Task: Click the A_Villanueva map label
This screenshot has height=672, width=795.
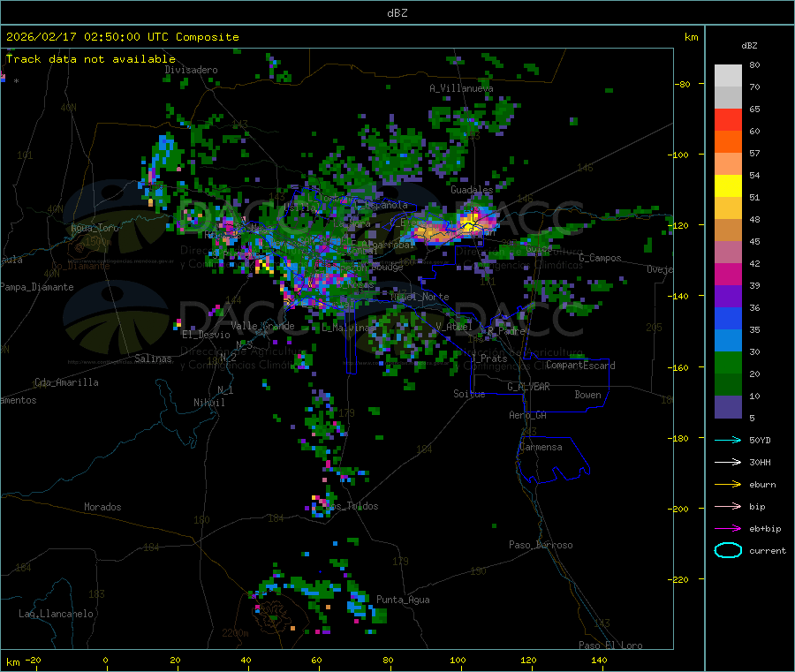Action: (x=461, y=88)
